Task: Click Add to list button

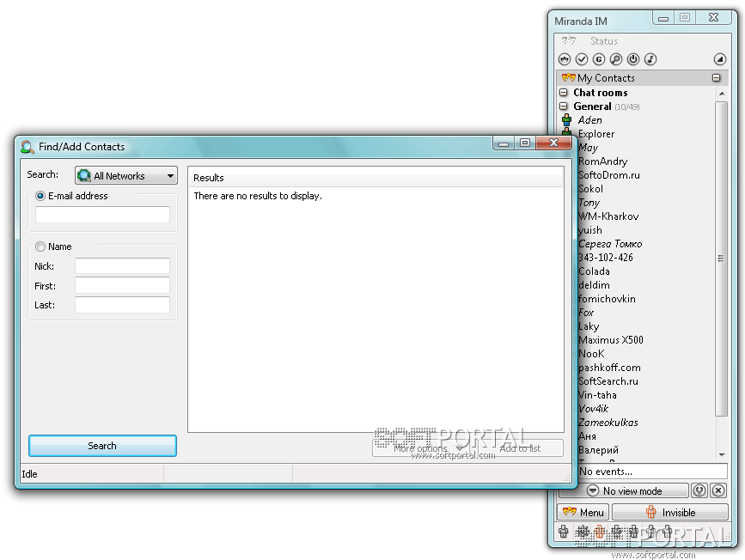Action: (x=520, y=447)
